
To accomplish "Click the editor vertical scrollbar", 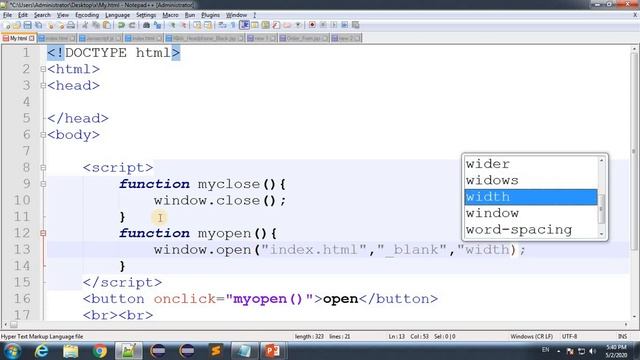I will (x=634, y=184).
